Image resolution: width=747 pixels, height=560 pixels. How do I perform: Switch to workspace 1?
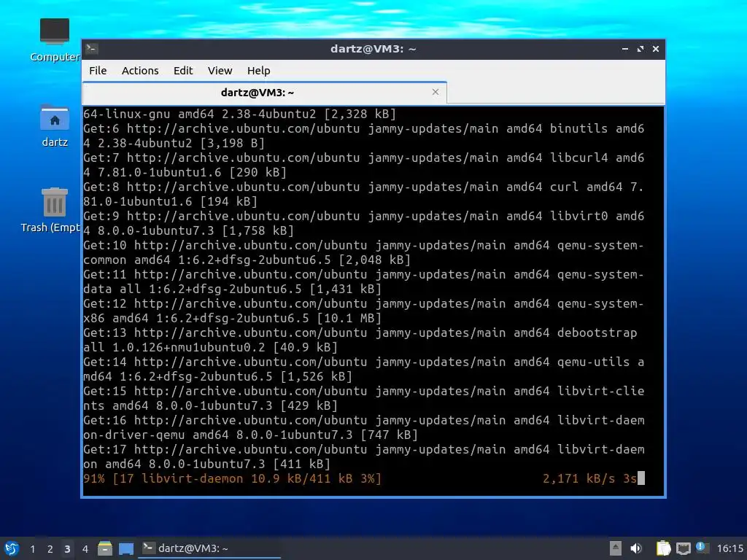pos(32,549)
